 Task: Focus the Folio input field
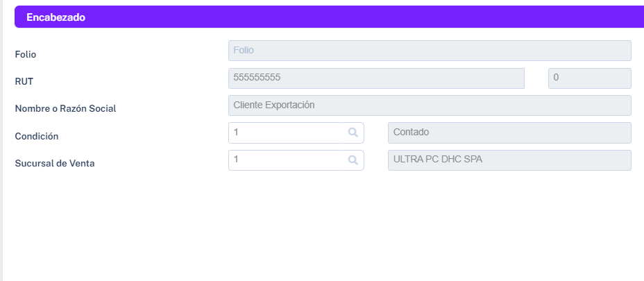(x=430, y=51)
